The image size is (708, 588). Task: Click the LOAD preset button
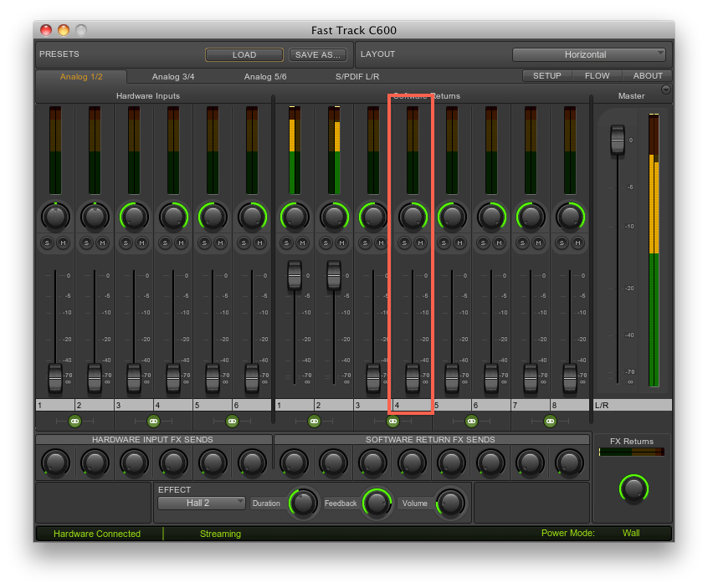pos(244,54)
